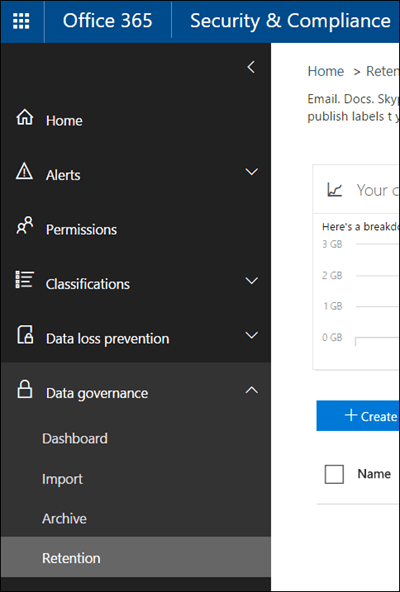Viewport: 400px width, 592px height.
Task: Click the Home house icon
Action: click(25, 117)
